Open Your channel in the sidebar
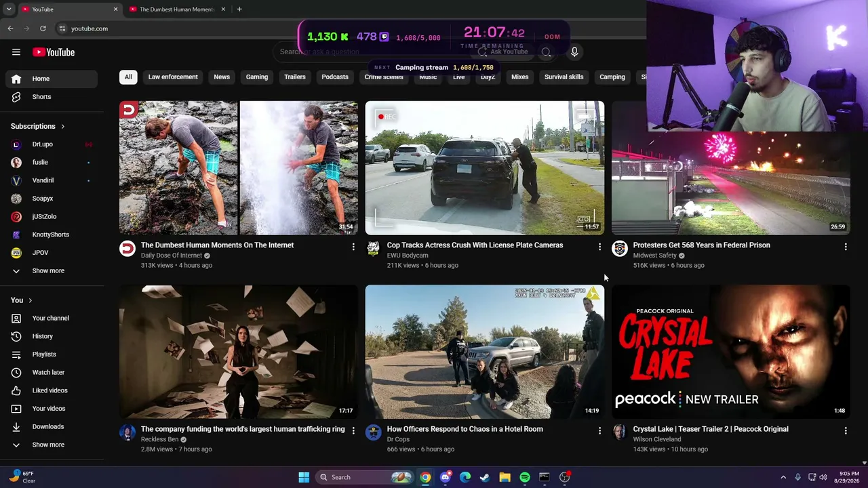This screenshot has width=868, height=488. tap(52, 319)
